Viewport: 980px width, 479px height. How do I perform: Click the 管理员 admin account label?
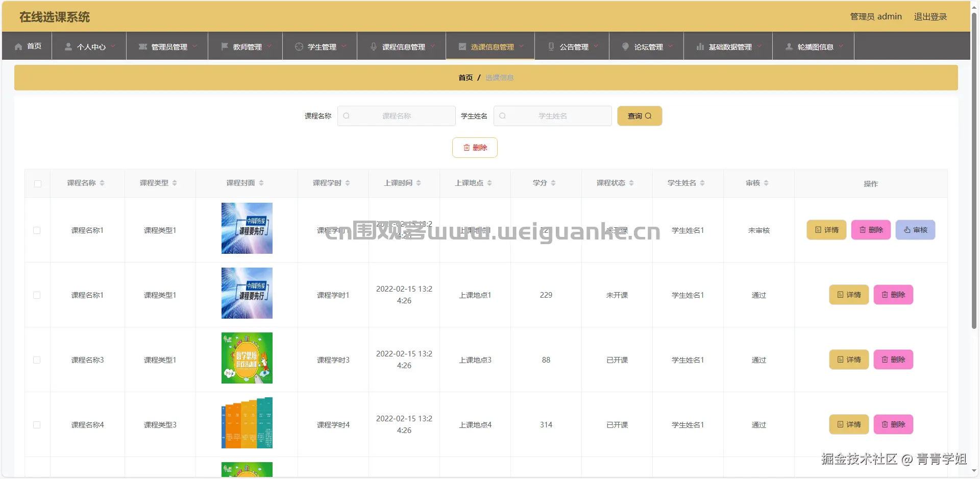[876, 17]
